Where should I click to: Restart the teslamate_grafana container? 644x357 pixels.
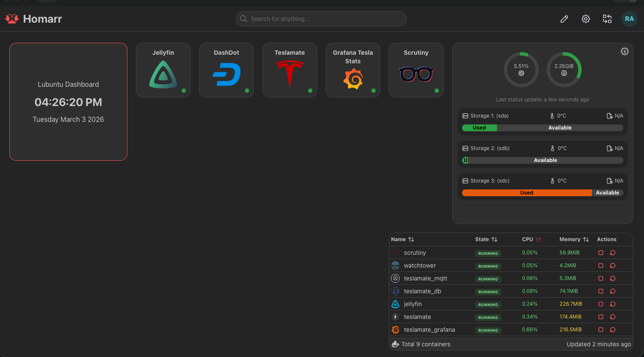tap(613, 330)
